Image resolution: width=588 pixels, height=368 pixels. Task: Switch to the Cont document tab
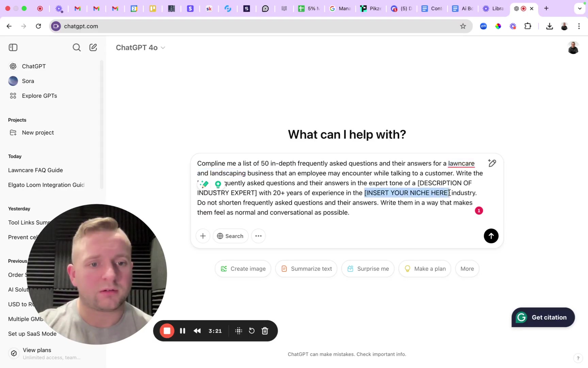tap(432, 9)
